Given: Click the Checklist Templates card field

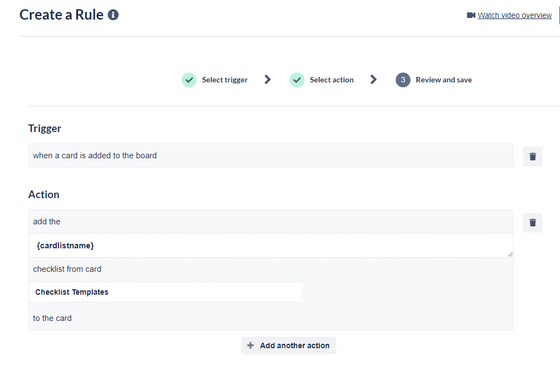Looking at the screenshot, I should pos(165,292).
